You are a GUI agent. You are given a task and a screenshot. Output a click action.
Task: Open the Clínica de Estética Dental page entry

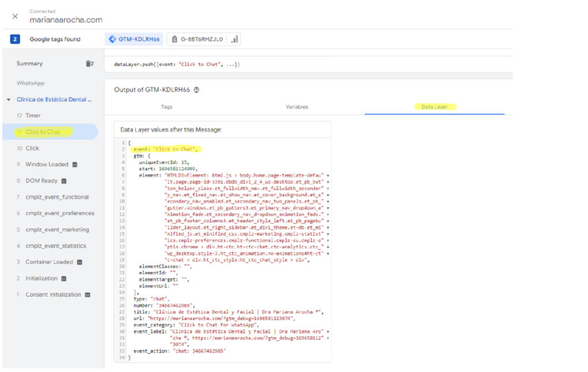(x=54, y=99)
